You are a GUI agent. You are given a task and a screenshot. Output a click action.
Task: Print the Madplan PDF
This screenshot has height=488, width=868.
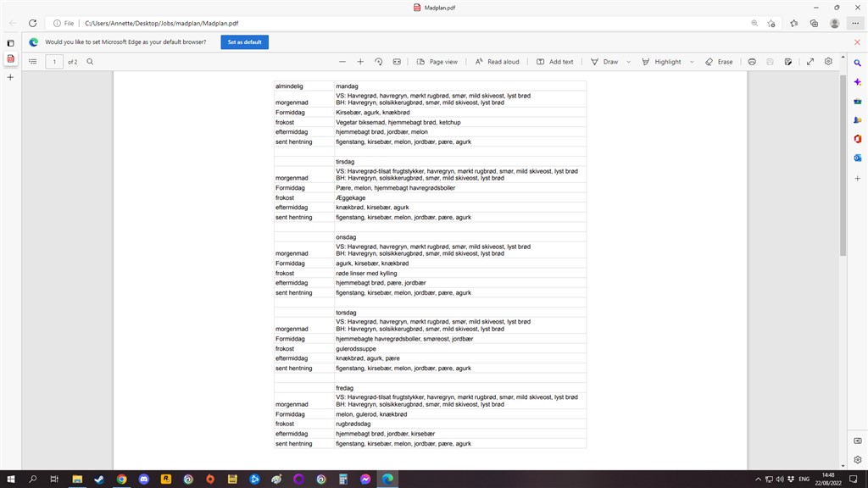(752, 62)
